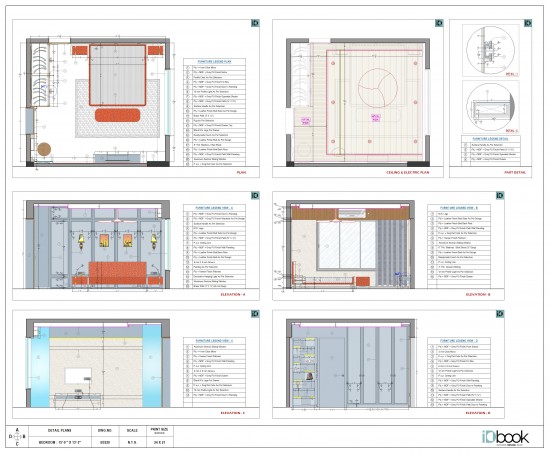The width and height of the screenshot is (550, 453).
Task: Click the iD logo badge on Plan panel
Action: 255,23
